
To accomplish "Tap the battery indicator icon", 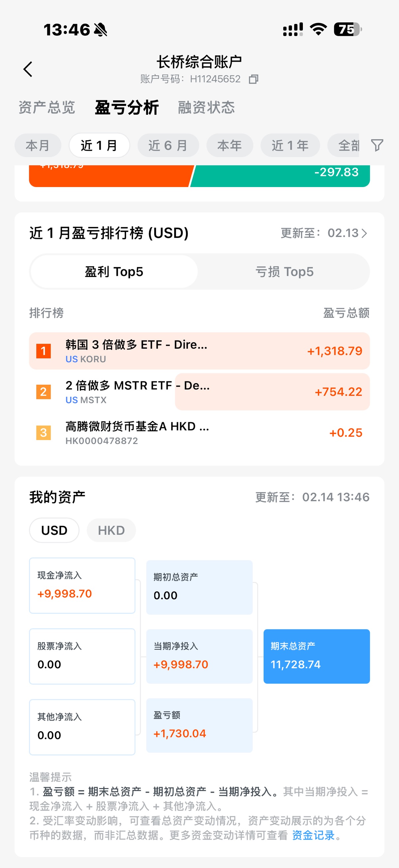I will coord(347,29).
